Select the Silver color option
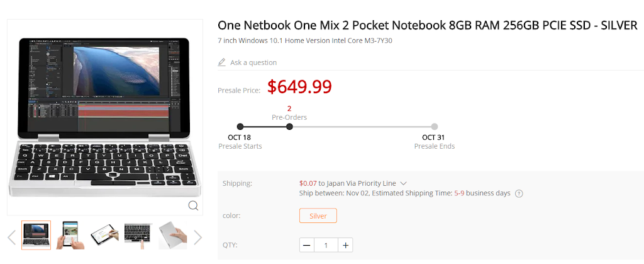Image resolution: width=644 pixels, height=264 pixels. 318,215
